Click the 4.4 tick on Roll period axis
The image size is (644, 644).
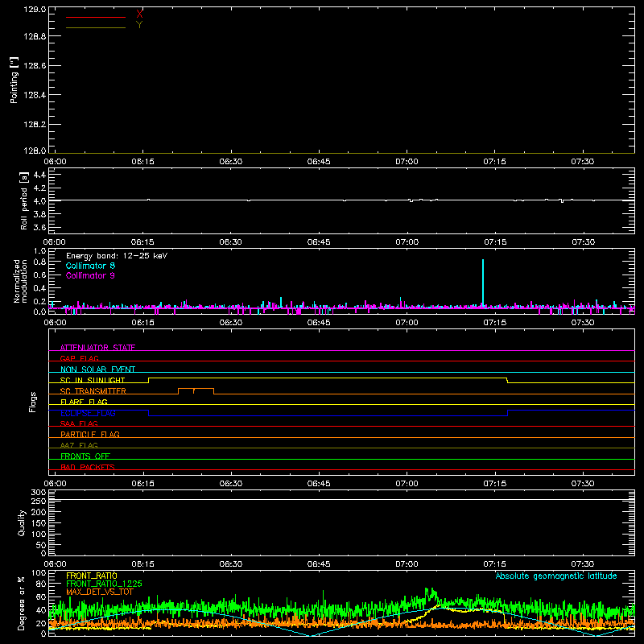[x=39, y=175]
